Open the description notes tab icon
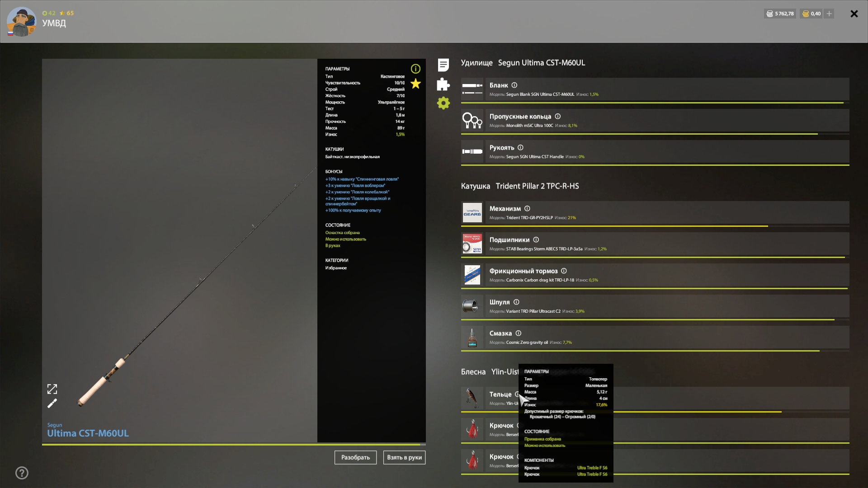The width and height of the screenshot is (868, 488). (443, 65)
